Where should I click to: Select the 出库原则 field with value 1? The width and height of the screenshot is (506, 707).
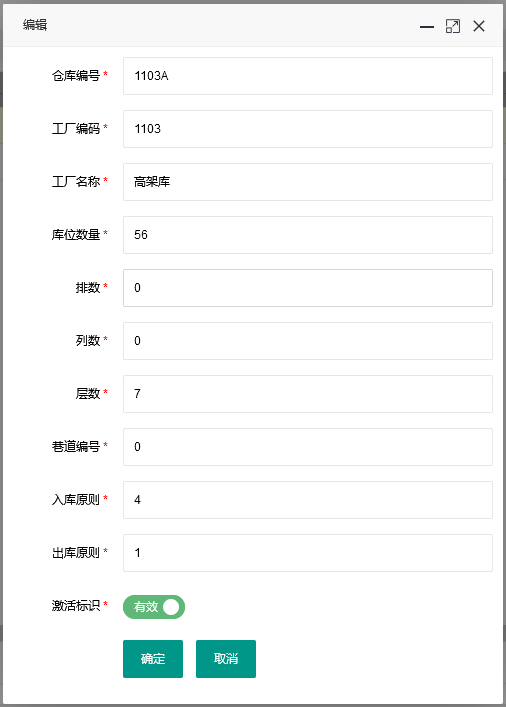(308, 553)
